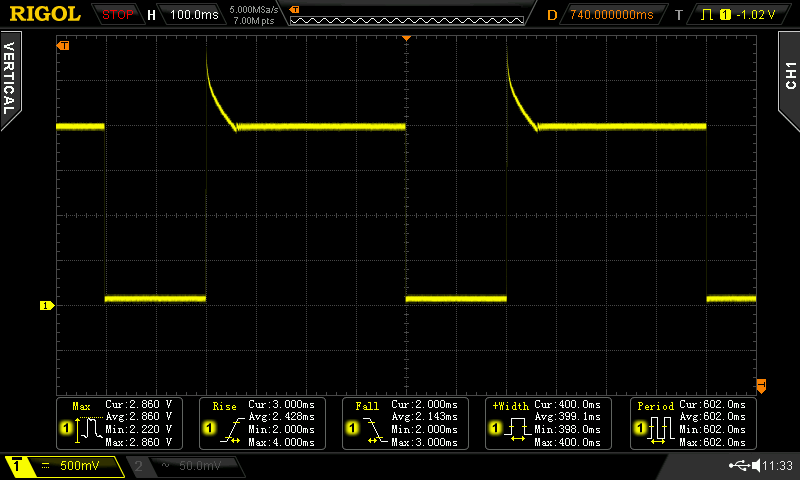Click the waveform memory position bar

click(x=406, y=15)
